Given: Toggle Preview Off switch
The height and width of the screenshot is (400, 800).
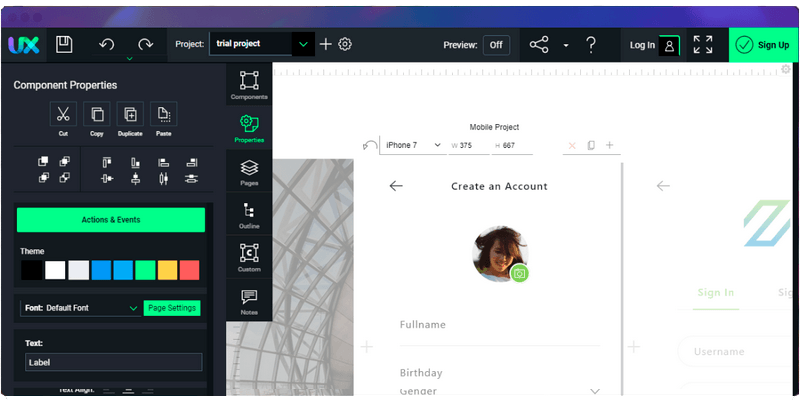Looking at the screenshot, I should (x=496, y=45).
